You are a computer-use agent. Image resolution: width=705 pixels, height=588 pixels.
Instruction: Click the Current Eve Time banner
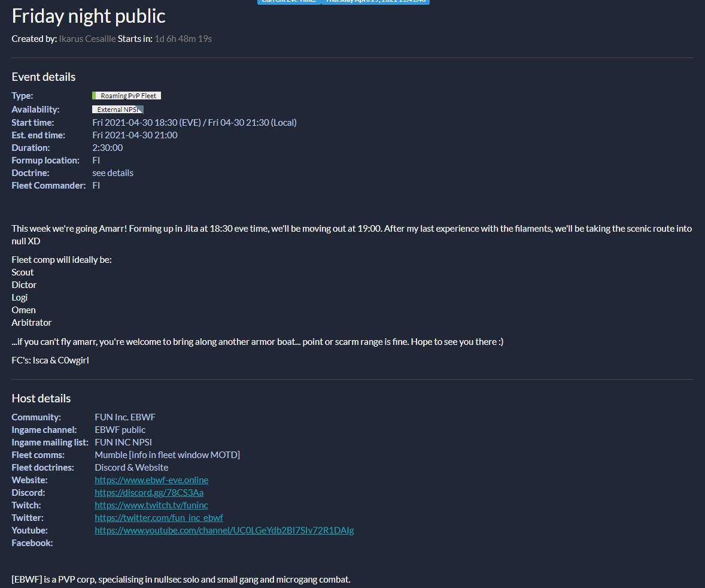289,2
